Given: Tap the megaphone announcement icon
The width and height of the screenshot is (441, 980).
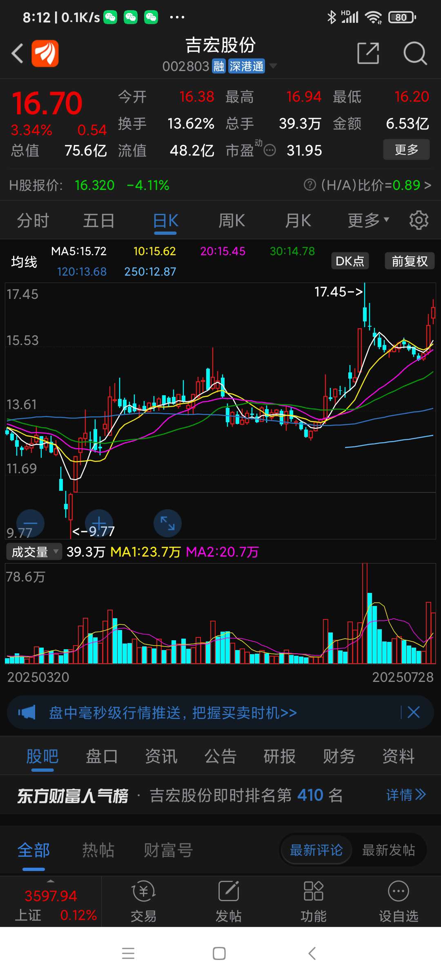Looking at the screenshot, I should coord(27,713).
